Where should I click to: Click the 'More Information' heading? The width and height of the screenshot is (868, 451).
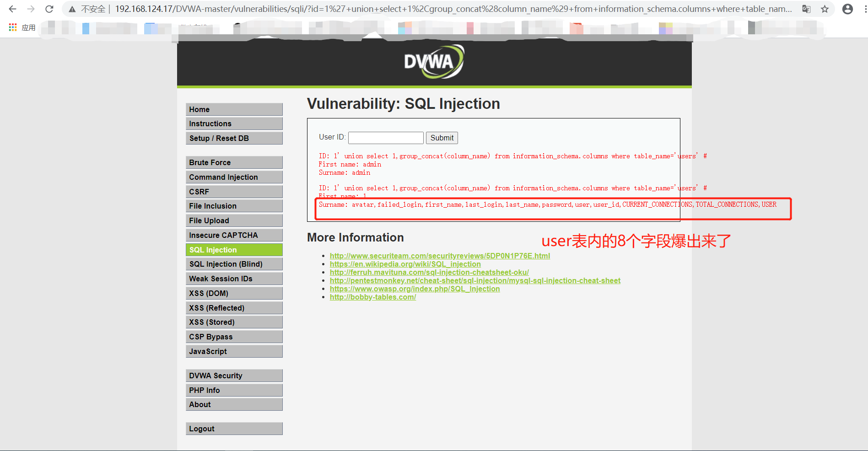(356, 237)
